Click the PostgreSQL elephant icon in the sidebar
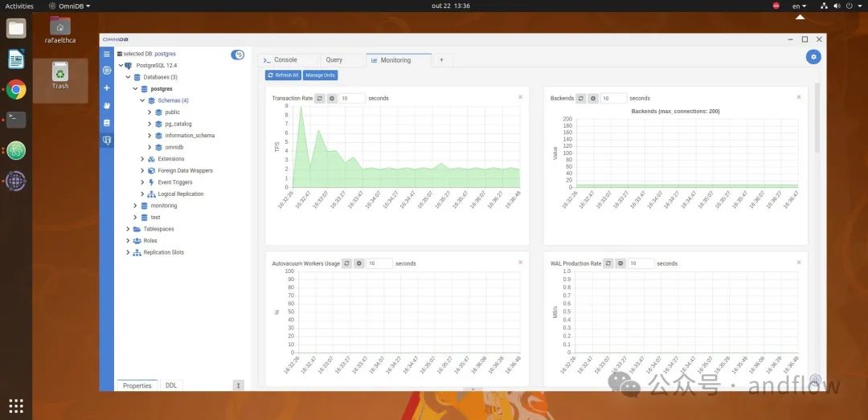The image size is (868, 420). pos(107,141)
